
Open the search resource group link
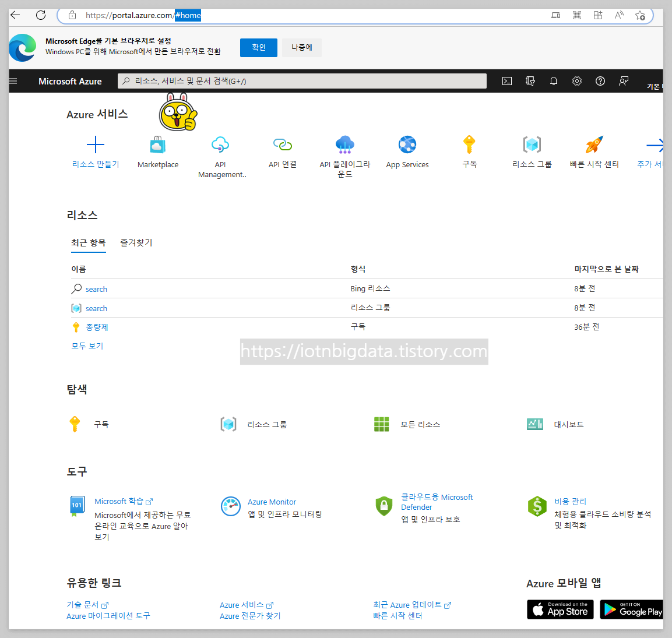click(x=96, y=308)
